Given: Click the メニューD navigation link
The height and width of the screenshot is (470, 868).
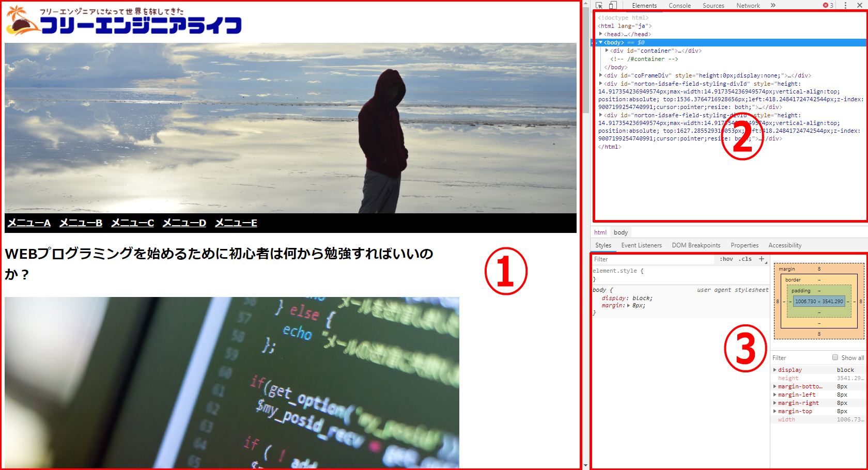Looking at the screenshot, I should (184, 223).
